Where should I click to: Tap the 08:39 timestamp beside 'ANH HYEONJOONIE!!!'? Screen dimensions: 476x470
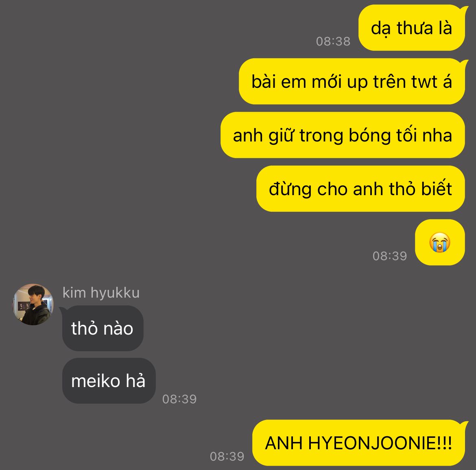pos(227,456)
